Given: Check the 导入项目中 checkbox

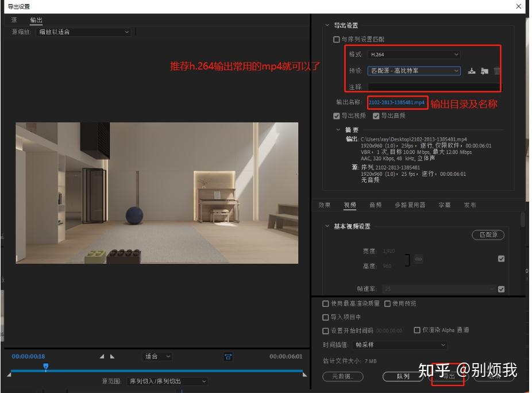Looking at the screenshot, I should [325, 317].
